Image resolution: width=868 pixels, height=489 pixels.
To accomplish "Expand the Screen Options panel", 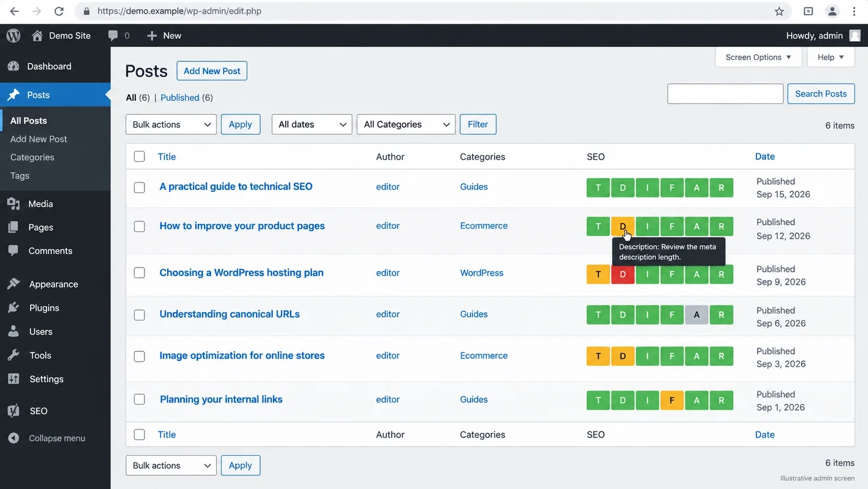I will [758, 57].
